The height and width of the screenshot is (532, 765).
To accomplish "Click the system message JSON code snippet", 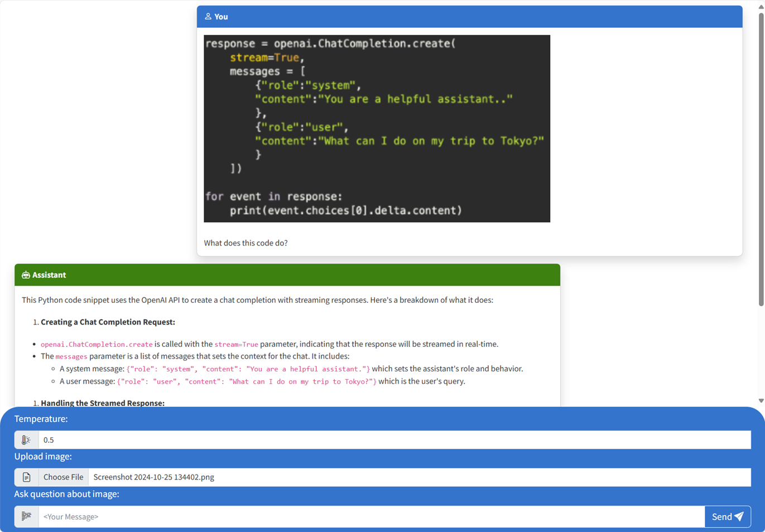I will 248,369.
